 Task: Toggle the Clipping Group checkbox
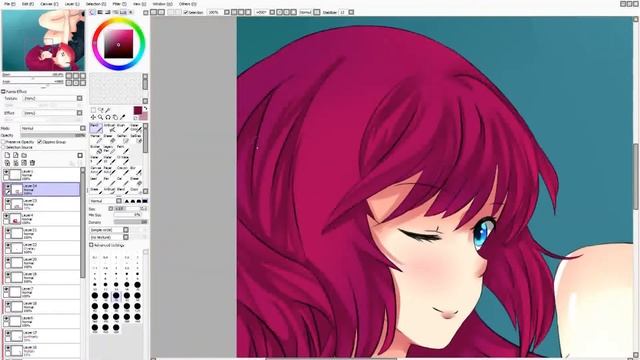coord(40,142)
